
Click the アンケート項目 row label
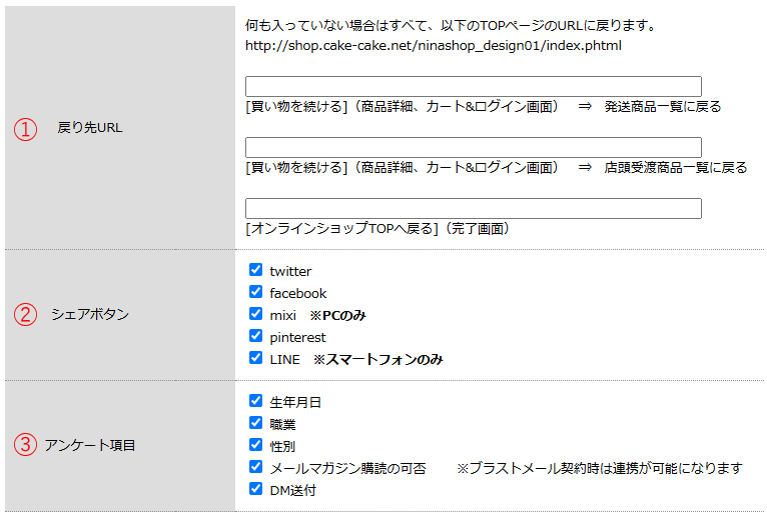pos(90,445)
